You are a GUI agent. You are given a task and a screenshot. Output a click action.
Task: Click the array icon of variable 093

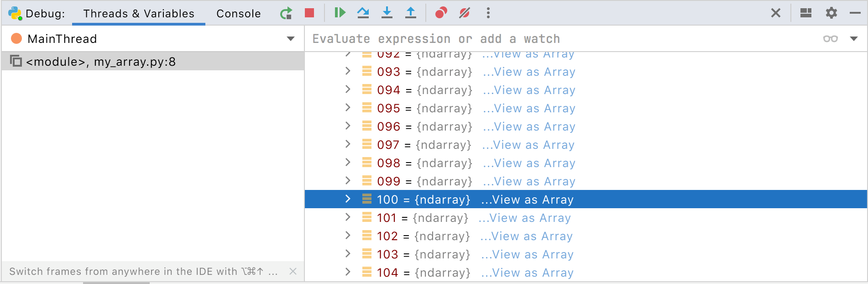click(366, 71)
